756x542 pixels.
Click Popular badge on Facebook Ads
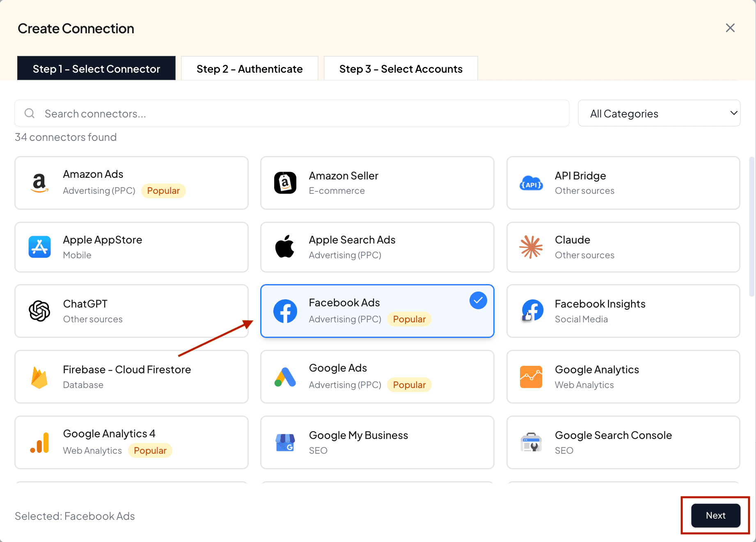[x=409, y=319]
